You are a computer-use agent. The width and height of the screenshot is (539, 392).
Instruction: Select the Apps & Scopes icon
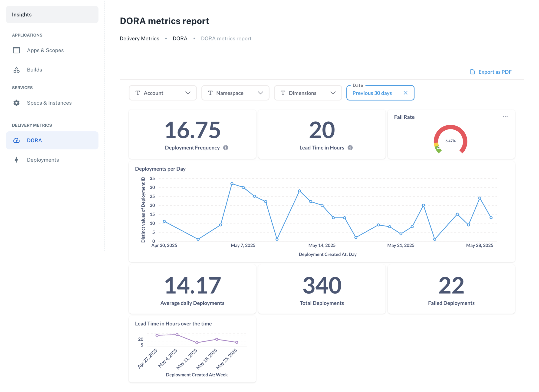pyautogui.click(x=16, y=50)
